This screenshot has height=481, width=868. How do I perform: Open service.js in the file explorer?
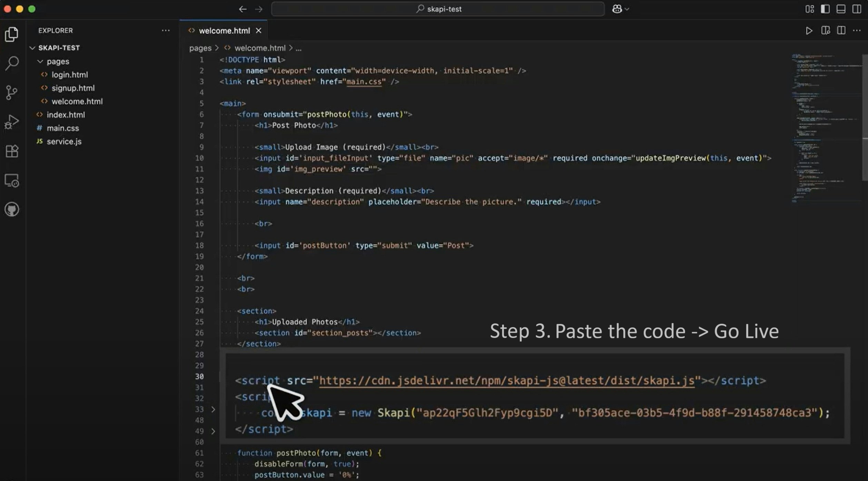coord(64,142)
